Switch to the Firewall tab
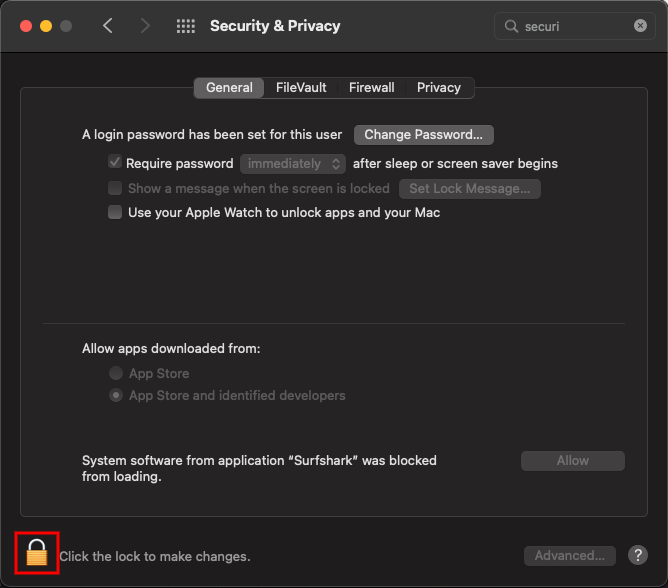Image resolution: width=668 pixels, height=588 pixels. 371,88
